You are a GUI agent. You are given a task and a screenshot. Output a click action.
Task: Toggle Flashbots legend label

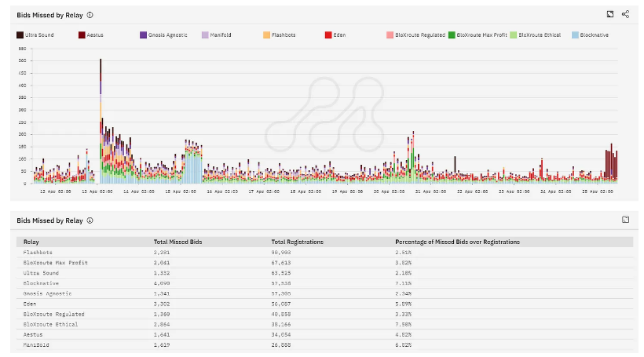click(x=284, y=35)
